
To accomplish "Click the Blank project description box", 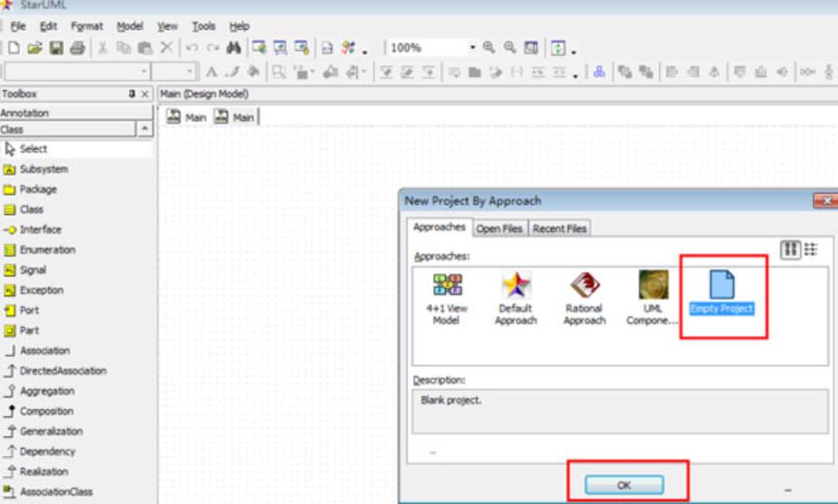I will click(x=620, y=411).
